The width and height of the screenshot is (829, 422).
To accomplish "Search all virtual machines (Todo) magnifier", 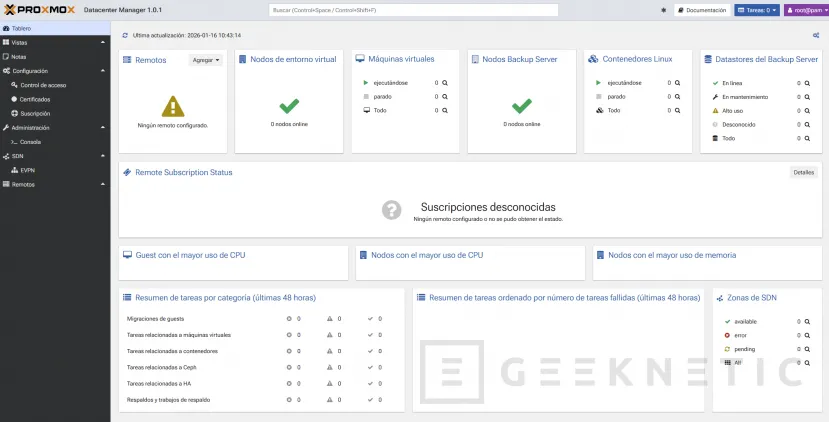I will [445, 111].
